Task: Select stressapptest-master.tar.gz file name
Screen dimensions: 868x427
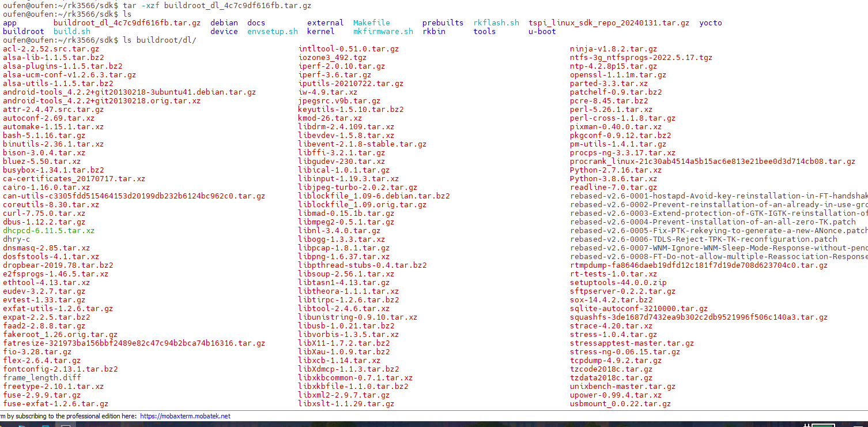Action: pos(632,343)
